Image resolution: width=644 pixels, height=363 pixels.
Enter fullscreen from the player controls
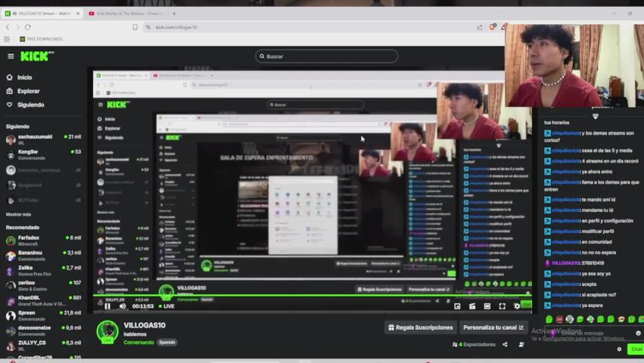click(502, 306)
